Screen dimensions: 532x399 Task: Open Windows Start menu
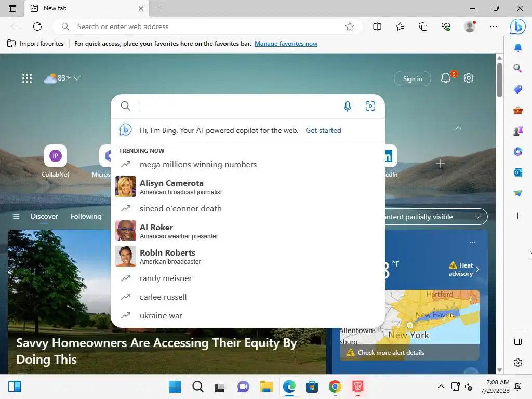click(x=175, y=387)
